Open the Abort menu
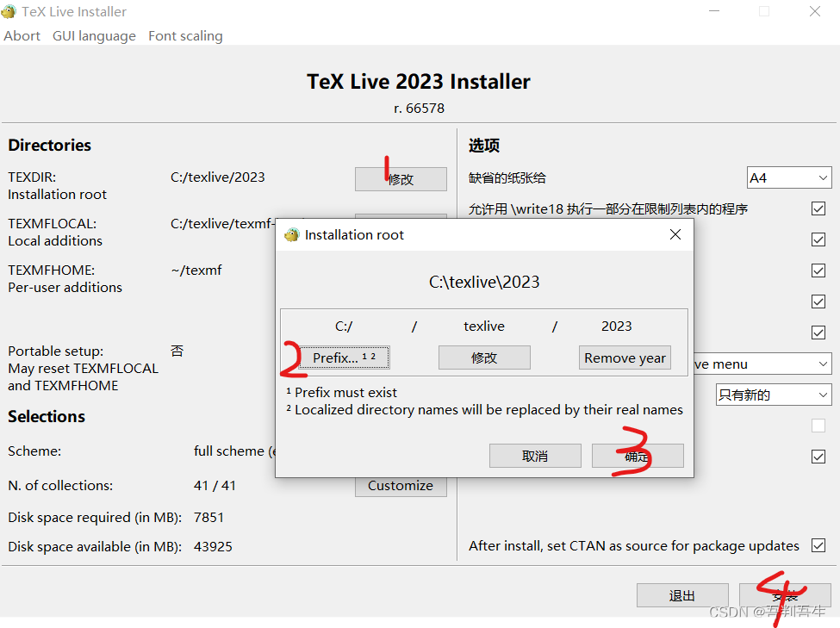 (22, 36)
